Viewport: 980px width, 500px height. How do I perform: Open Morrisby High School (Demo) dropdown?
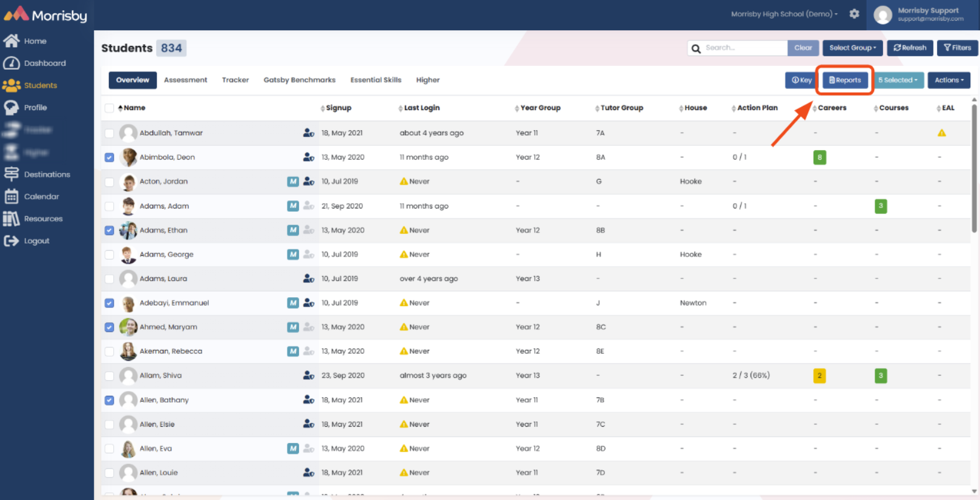point(784,14)
